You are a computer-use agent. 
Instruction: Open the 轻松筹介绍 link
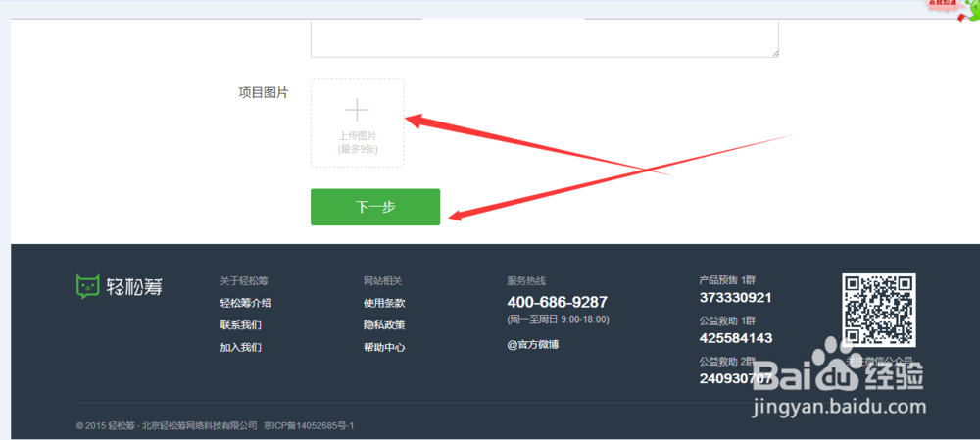246,303
